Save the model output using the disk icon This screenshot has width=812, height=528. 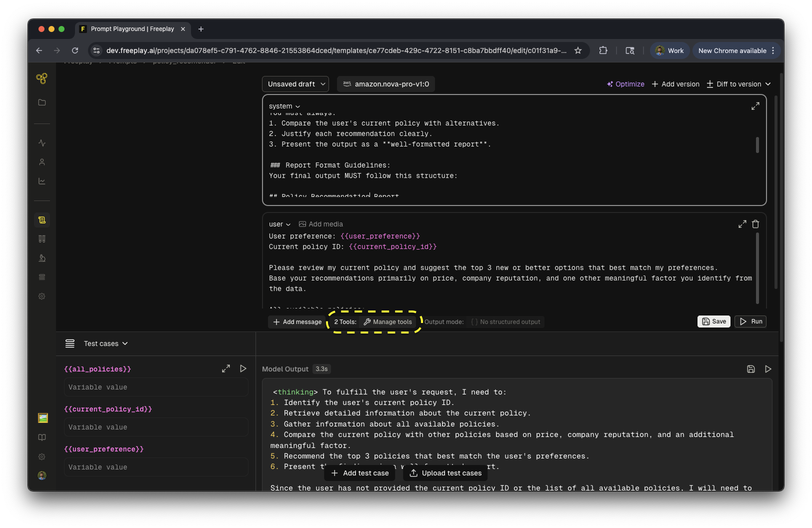(x=750, y=369)
